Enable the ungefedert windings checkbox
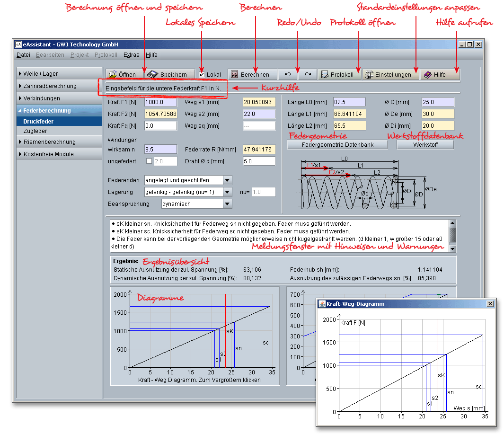 point(149,161)
